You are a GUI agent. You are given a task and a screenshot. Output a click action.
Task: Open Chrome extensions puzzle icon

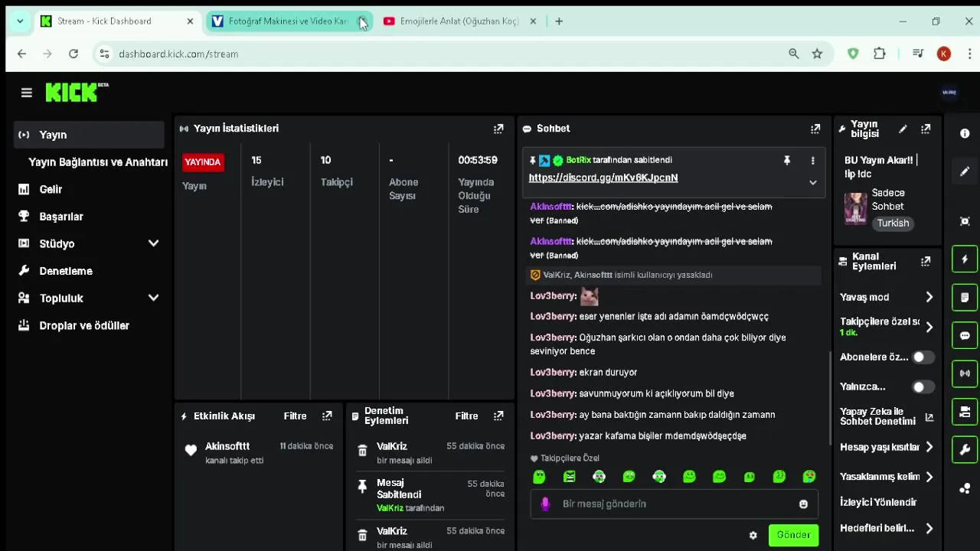click(880, 54)
